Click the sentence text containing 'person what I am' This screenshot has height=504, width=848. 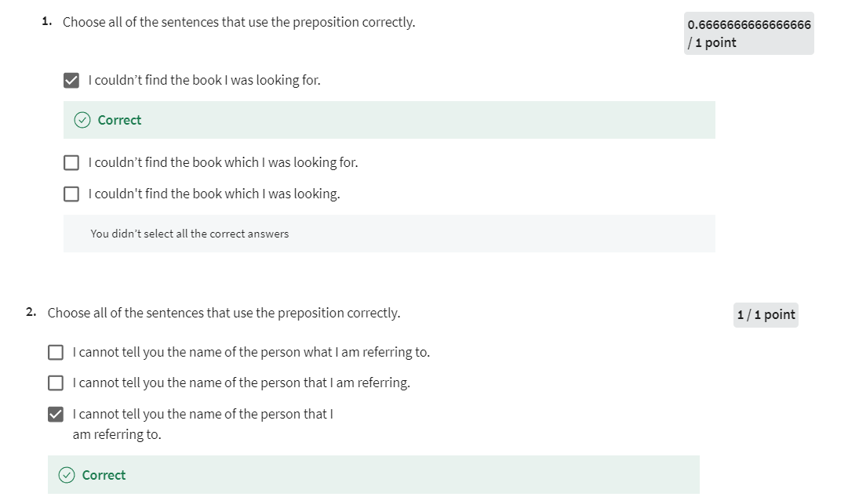250,352
